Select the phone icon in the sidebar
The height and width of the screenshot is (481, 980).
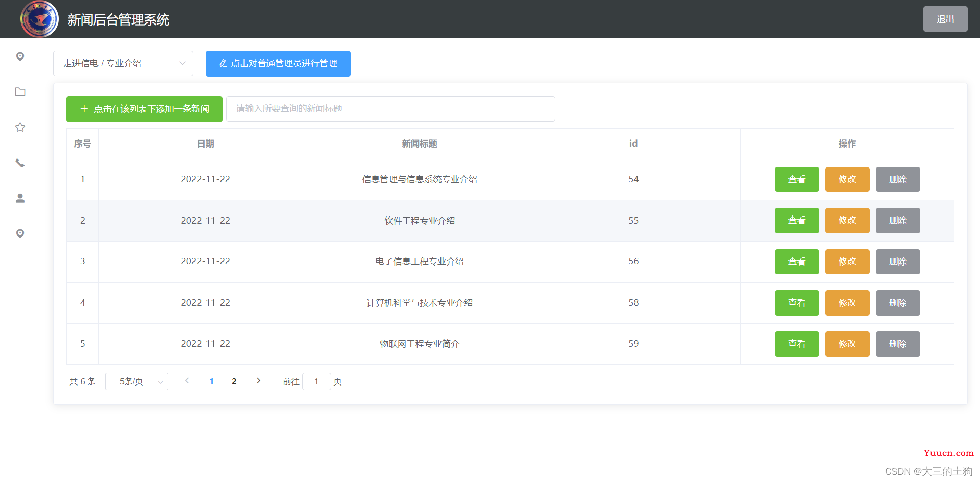click(x=20, y=163)
